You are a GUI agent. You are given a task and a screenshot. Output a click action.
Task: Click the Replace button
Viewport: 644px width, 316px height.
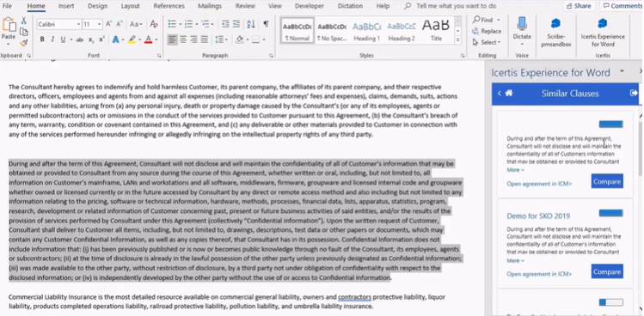click(x=487, y=31)
